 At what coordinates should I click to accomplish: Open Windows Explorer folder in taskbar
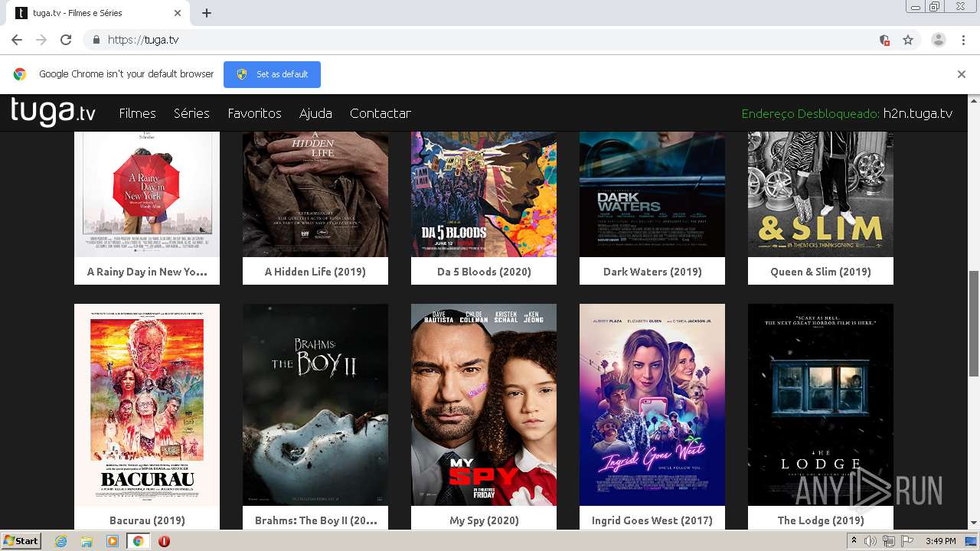pos(87,541)
